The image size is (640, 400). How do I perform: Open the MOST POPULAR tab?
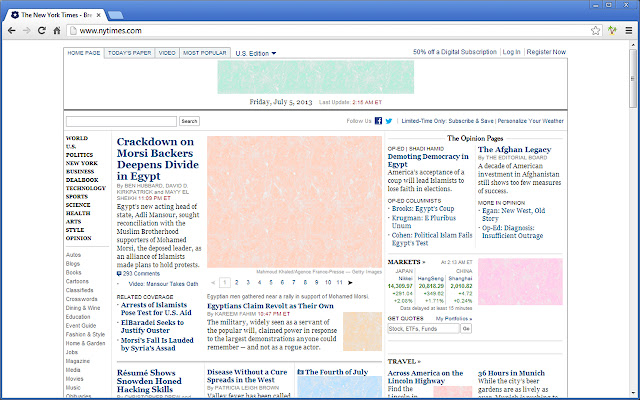(x=204, y=53)
